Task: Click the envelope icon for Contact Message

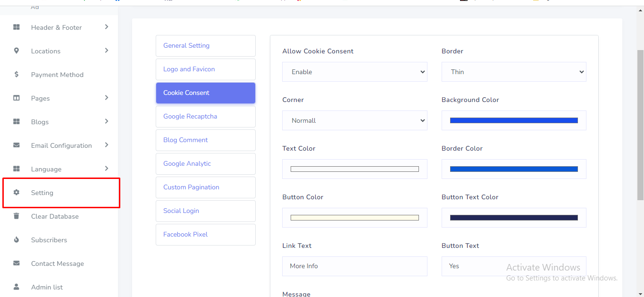Action: [17, 263]
